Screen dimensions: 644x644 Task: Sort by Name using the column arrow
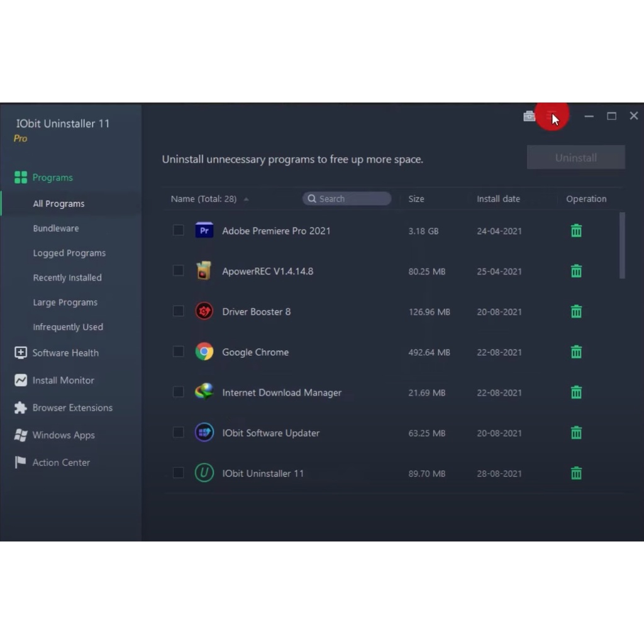tap(246, 199)
